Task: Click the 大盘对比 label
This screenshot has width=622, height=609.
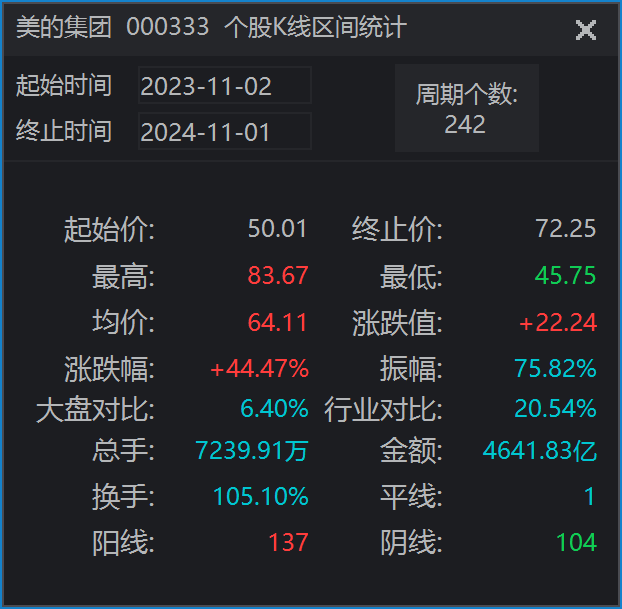Action: (95, 409)
